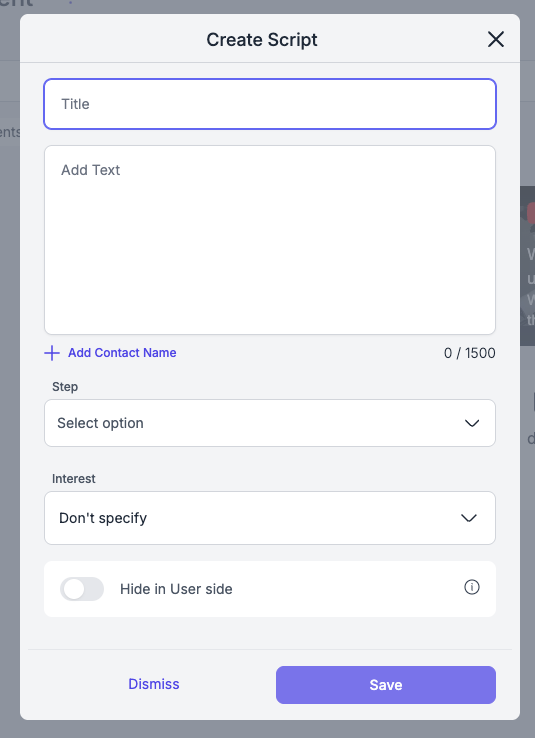Click the dimmed backdrop below the dialog
This screenshot has width=535, height=738.
pos(267,729)
